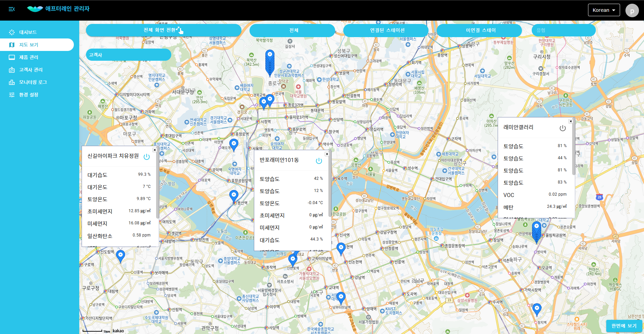Go to 대시보드 in sidebar
Viewport: 644px width, 334px height.
pyautogui.click(x=37, y=32)
